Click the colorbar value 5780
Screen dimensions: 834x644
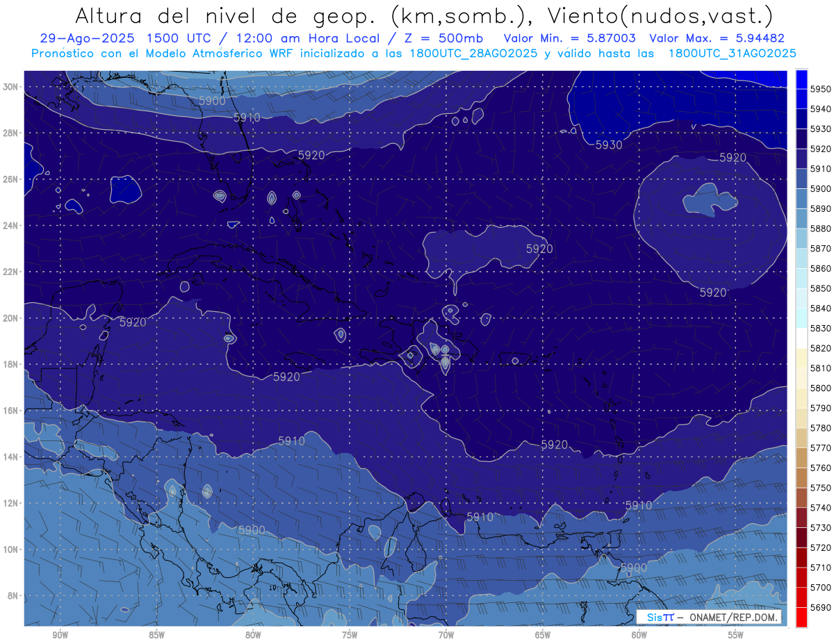click(820, 428)
